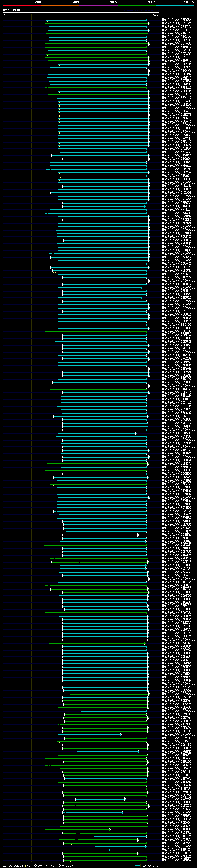Select hit label UniRef100_C1E3N2

(177, 74)
